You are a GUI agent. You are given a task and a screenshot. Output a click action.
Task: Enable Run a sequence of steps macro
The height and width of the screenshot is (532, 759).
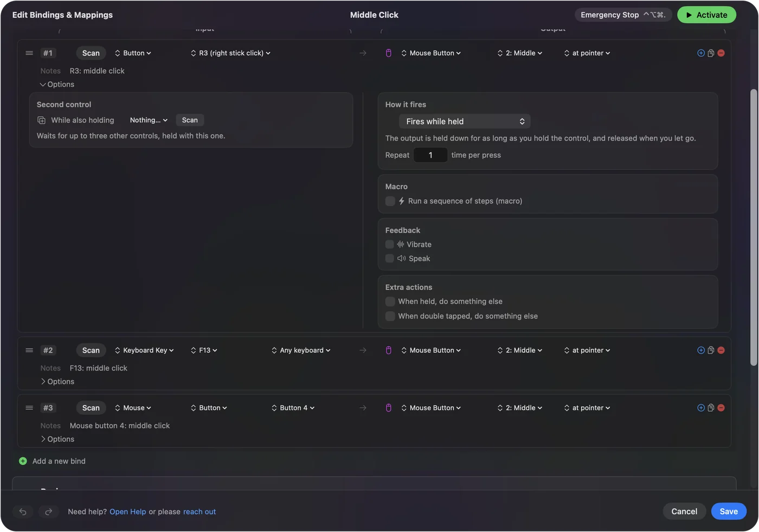[390, 201]
